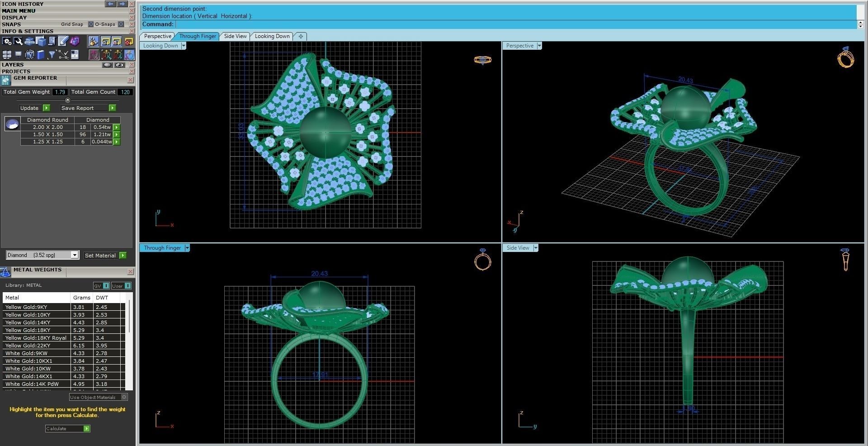This screenshot has width=868, height=446.
Task: Select the diamond gem color swatch
Action: pos(12,123)
